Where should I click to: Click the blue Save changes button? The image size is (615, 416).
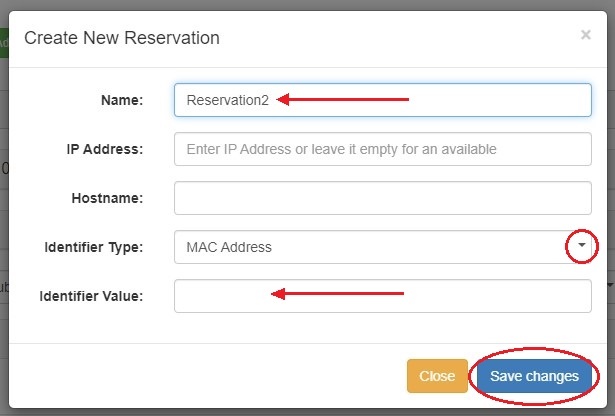534,376
